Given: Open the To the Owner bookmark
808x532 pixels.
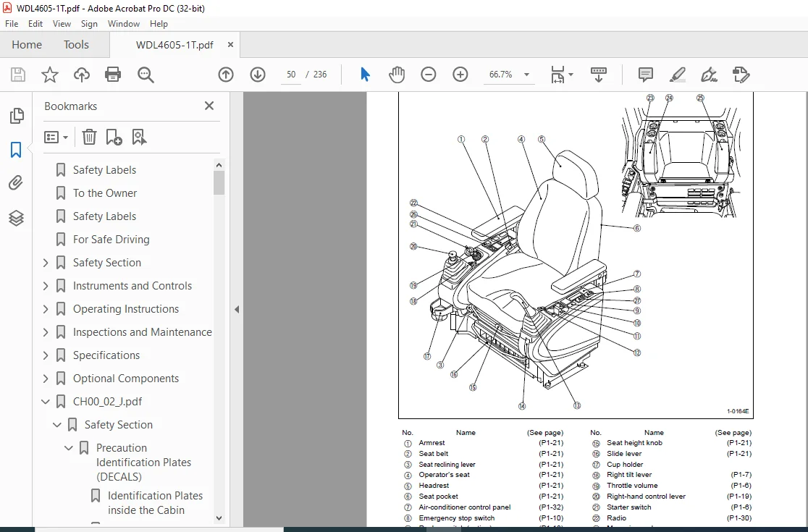Looking at the screenshot, I should pyautogui.click(x=104, y=193).
